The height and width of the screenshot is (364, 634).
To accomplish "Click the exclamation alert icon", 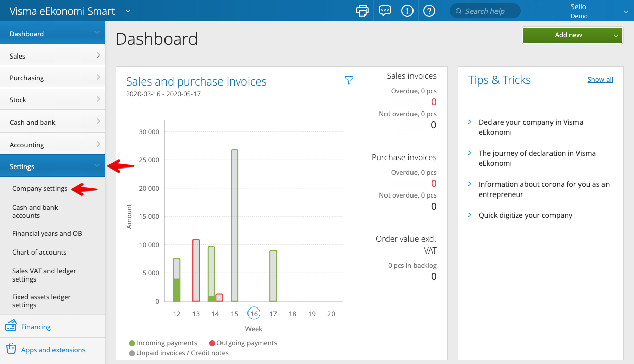I will tap(407, 11).
